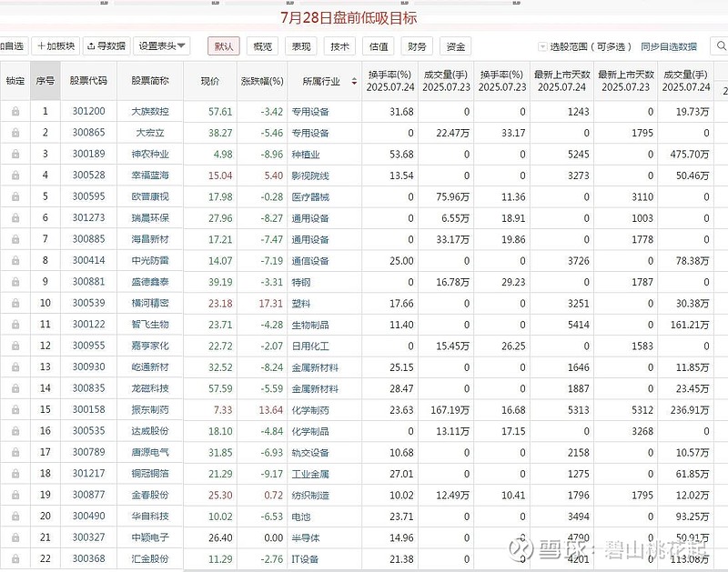Click stock name 横河精密

pyautogui.click(x=150, y=304)
